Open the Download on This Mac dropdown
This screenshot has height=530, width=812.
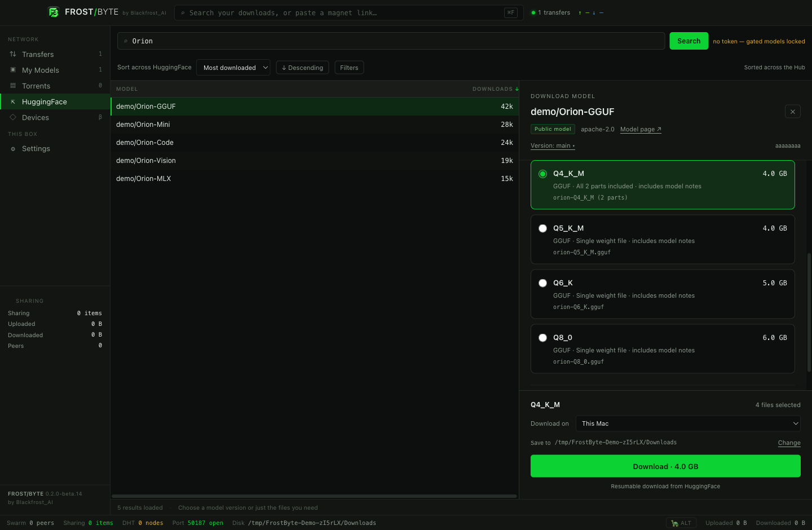click(x=688, y=423)
